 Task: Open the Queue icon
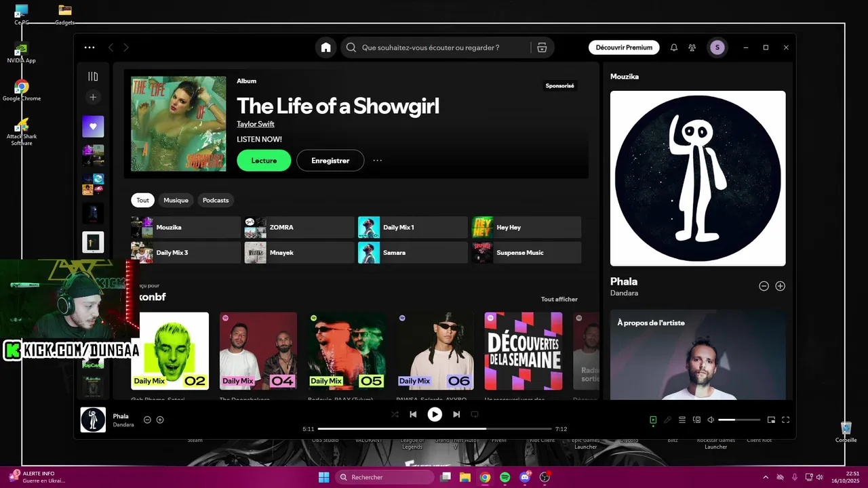coord(682,420)
